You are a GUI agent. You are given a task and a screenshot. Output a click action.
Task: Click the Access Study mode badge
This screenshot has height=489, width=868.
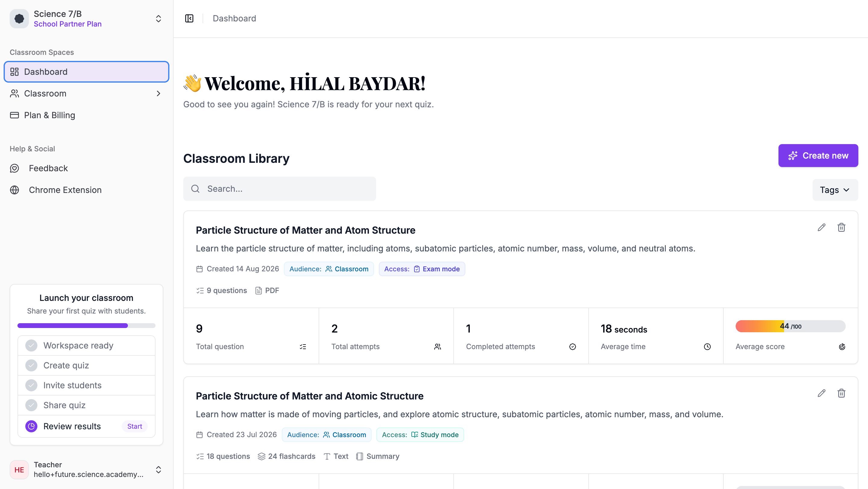pos(420,435)
